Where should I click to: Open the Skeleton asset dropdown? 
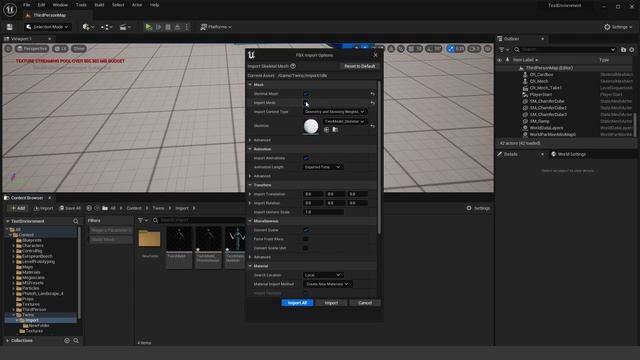(x=344, y=121)
